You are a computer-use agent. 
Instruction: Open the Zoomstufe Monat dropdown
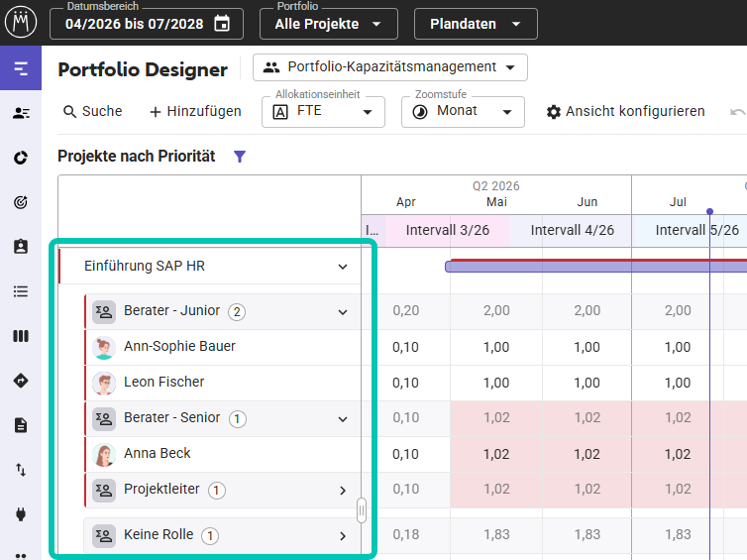(463, 112)
